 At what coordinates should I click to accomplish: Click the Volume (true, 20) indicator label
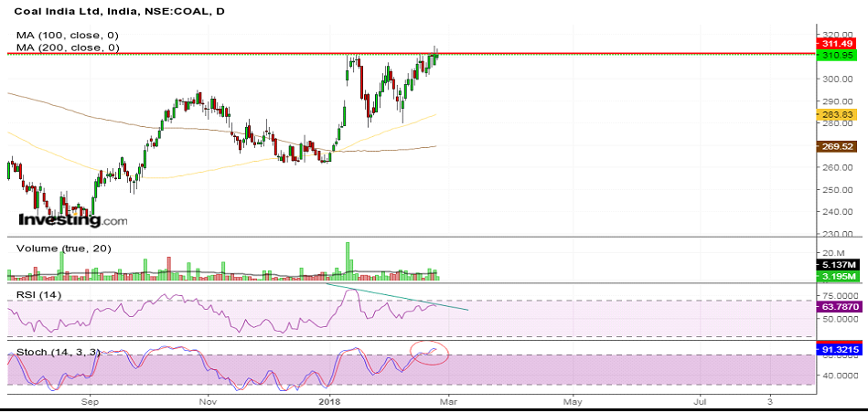pos(64,249)
